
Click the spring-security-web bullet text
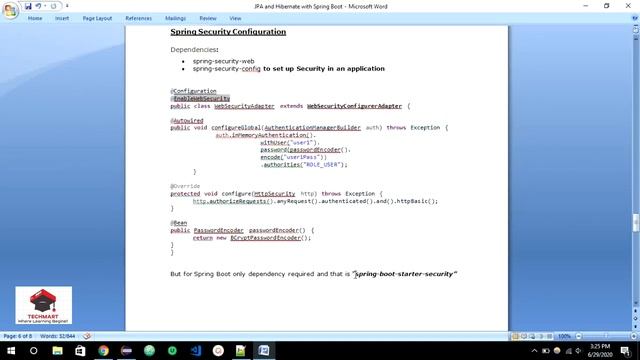(x=223, y=61)
